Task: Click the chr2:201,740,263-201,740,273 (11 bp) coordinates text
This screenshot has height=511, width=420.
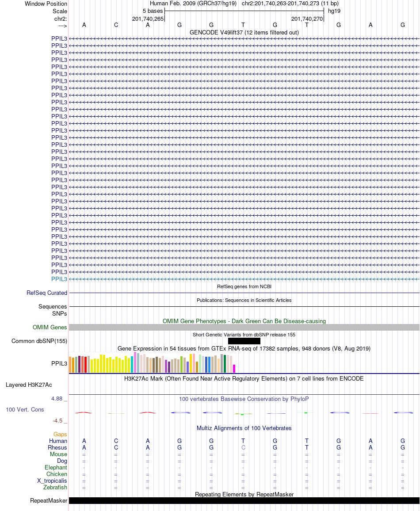Action: click(x=290, y=4)
